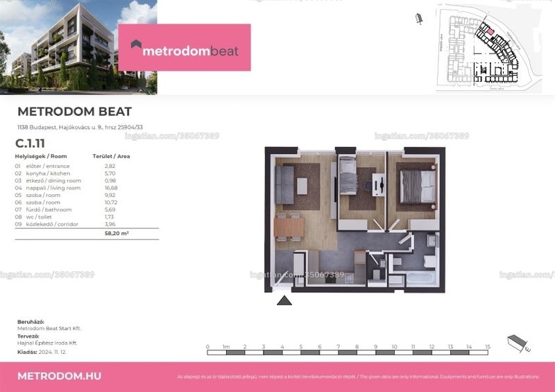
Task: Click the north arrow icon beside site map
Action: 419,19
